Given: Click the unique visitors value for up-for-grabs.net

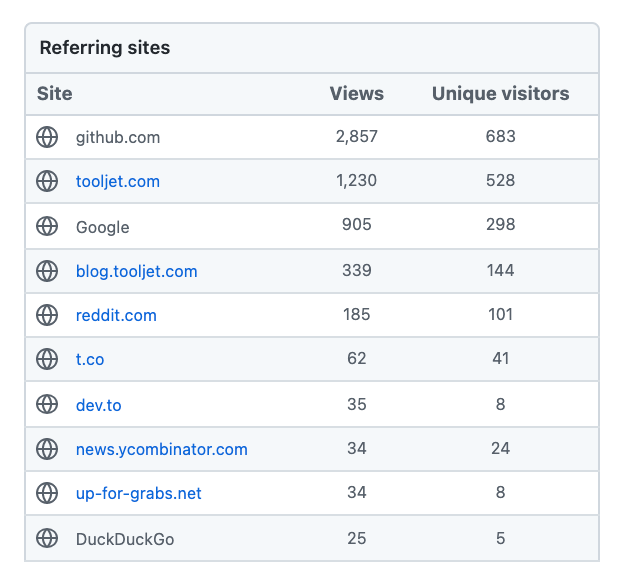Looking at the screenshot, I should (x=501, y=492).
